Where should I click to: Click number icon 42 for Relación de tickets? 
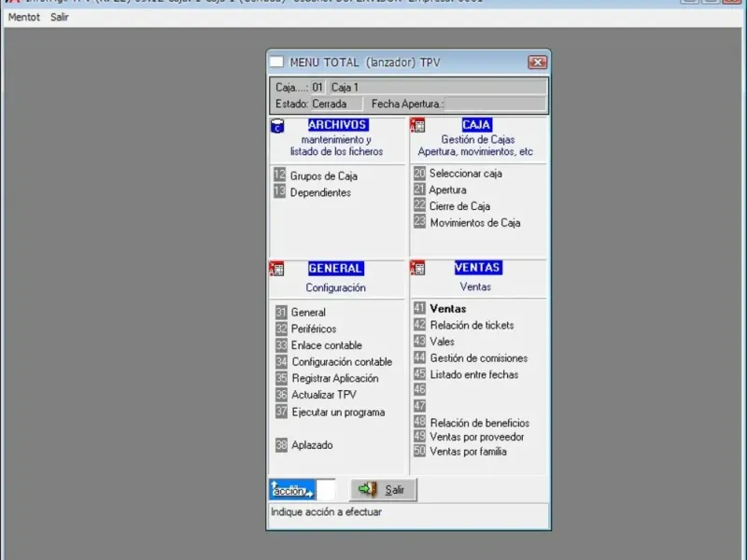pyautogui.click(x=419, y=325)
